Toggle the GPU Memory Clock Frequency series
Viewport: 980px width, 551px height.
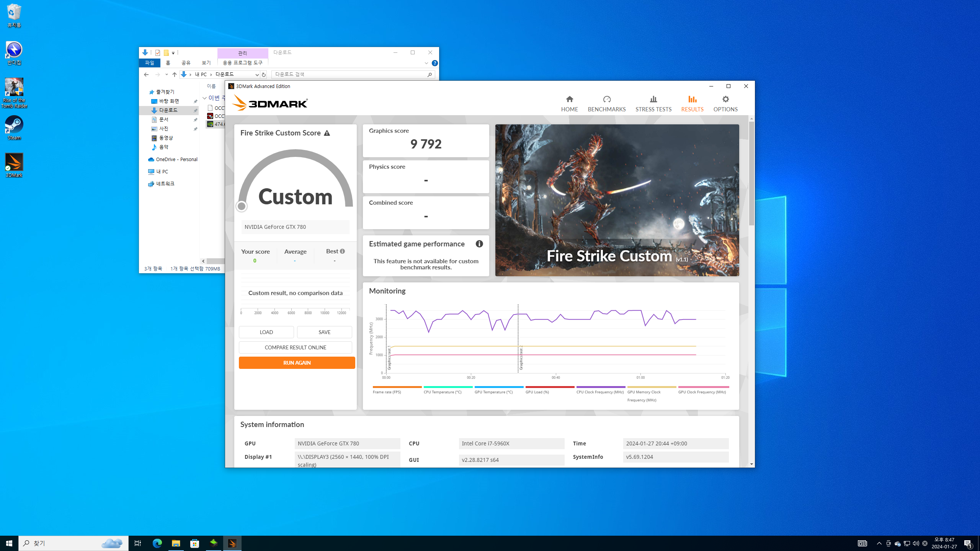click(x=652, y=394)
